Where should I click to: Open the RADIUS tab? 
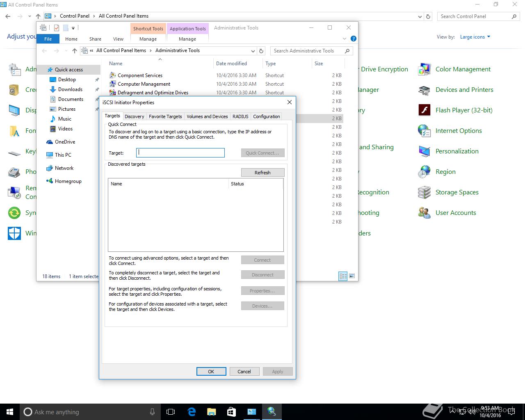(240, 116)
